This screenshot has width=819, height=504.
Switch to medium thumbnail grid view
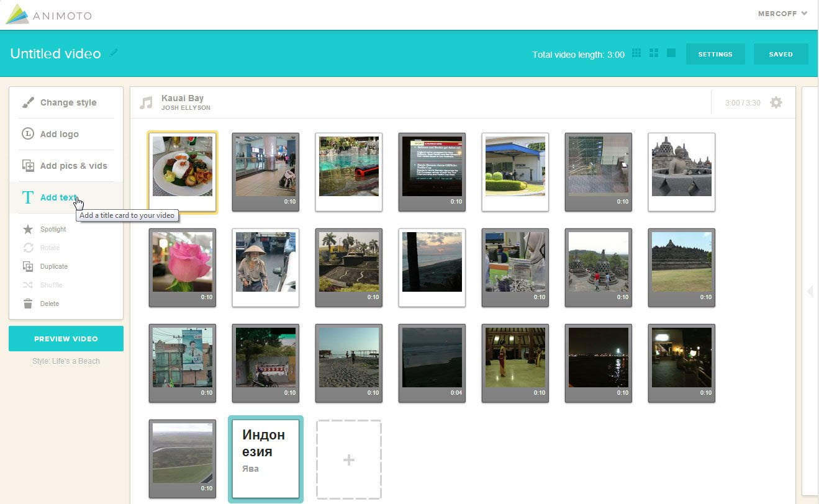(654, 53)
